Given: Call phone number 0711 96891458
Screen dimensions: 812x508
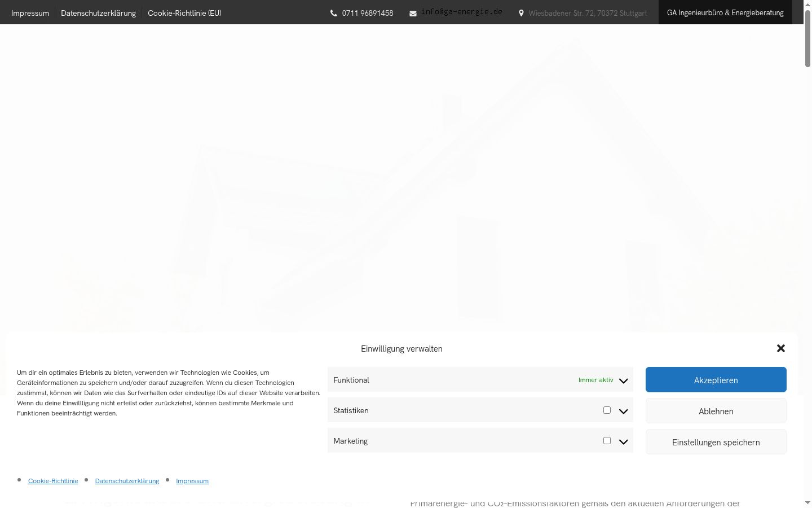Looking at the screenshot, I should point(368,13).
